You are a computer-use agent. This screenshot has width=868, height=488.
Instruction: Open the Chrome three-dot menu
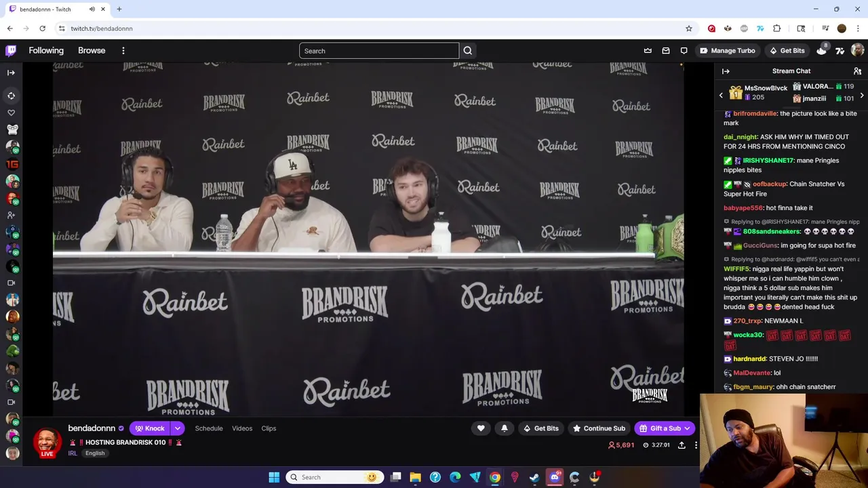[x=858, y=28]
